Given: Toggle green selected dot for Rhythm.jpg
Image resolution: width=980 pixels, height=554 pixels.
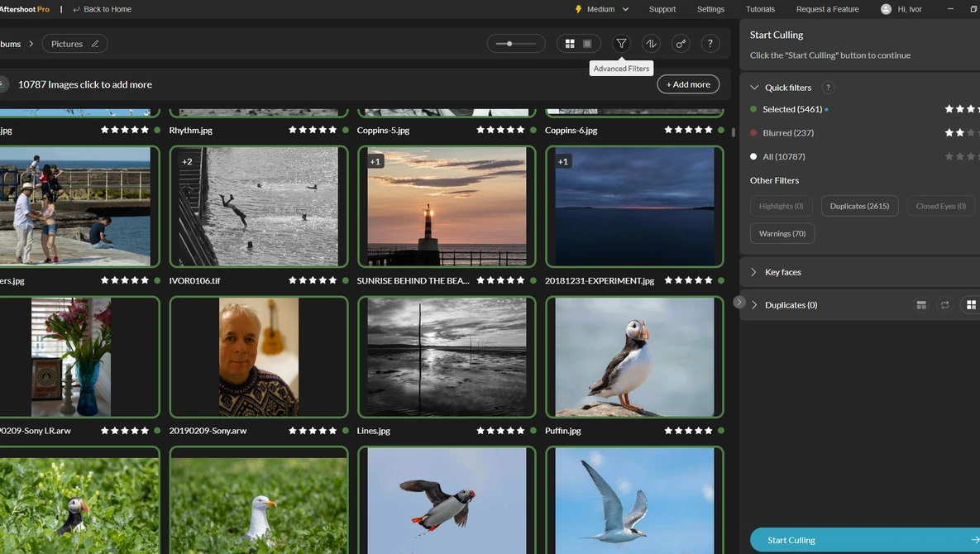Looking at the screenshot, I should pyautogui.click(x=345, y=130).
